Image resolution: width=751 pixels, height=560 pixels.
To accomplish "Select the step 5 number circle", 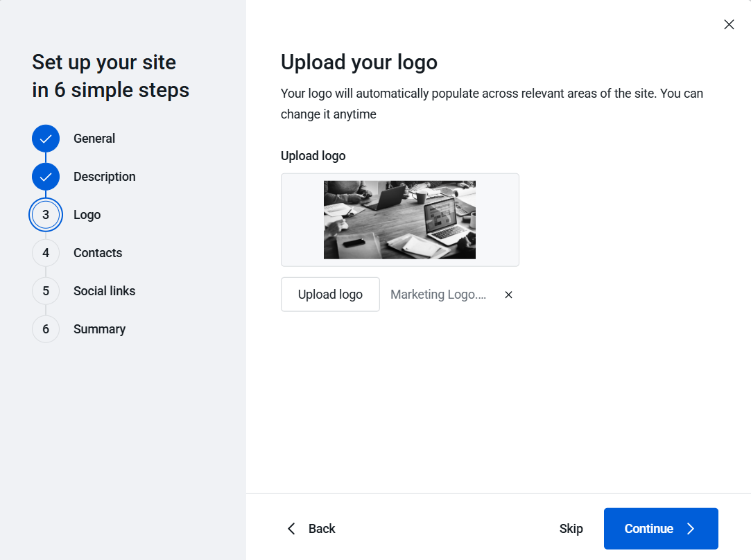I will point(46,291).
